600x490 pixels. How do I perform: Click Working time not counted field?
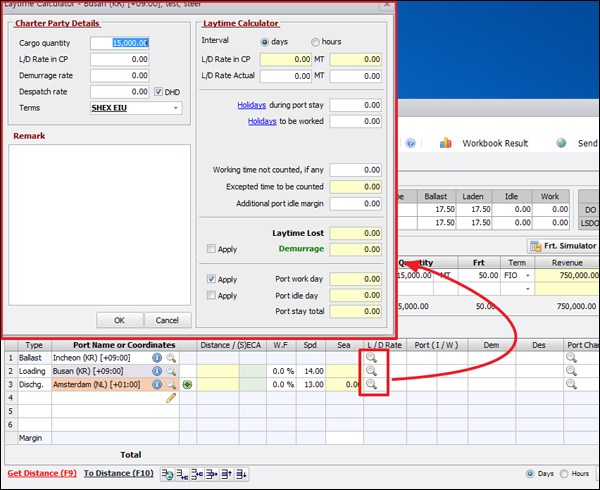click(356, 170)
